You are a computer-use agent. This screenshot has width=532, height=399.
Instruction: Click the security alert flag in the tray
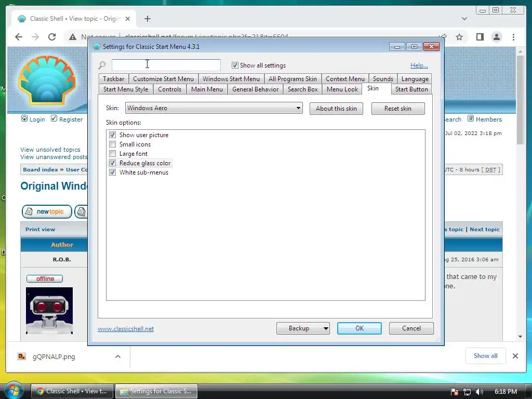pyautogui.click(x=455, y=392)
